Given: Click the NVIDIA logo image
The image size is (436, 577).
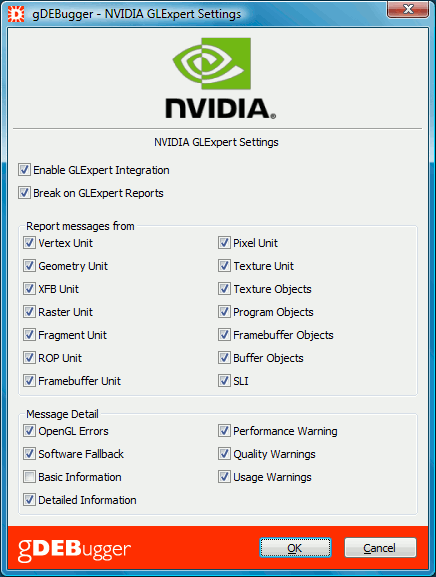Looking at the screenshot, I should 220,78.
